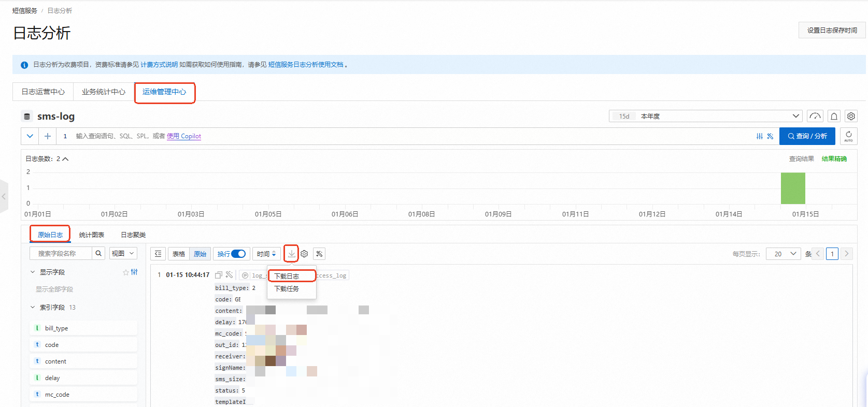Click the 查询 / 分析 button

tap(807, 136)
